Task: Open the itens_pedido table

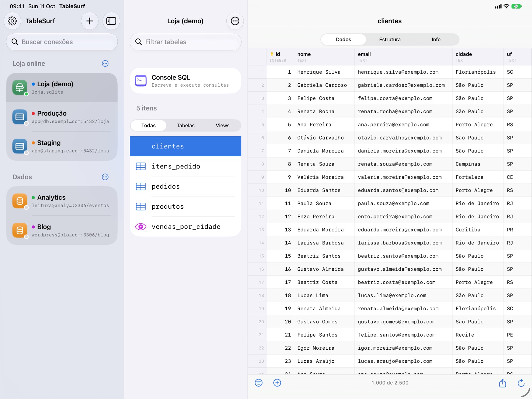Action: (186, 166)
